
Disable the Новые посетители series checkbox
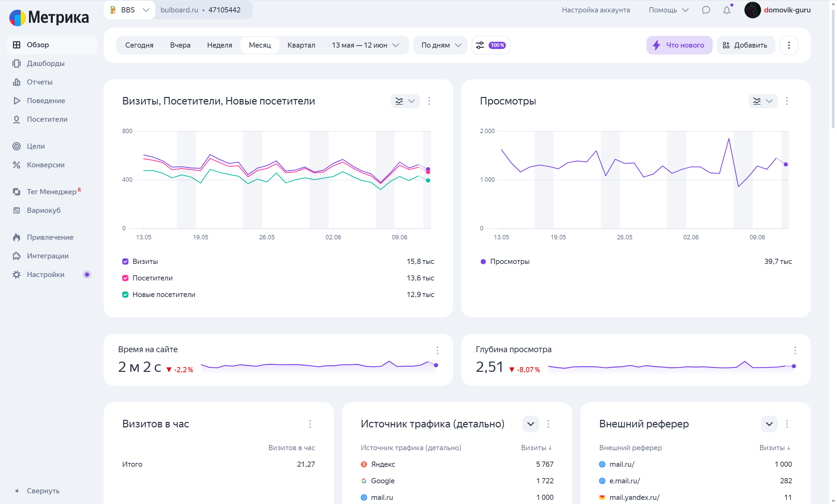coord(125,295)
